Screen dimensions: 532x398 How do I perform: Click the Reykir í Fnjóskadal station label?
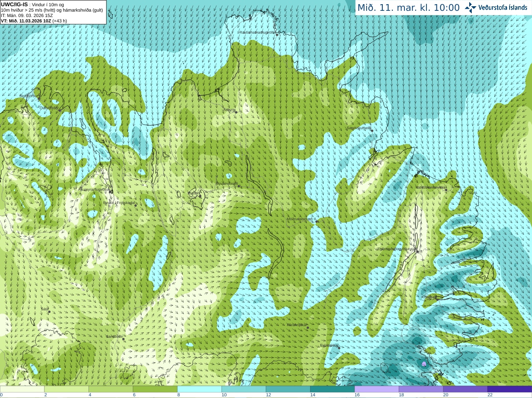click(x=119, y=203)
